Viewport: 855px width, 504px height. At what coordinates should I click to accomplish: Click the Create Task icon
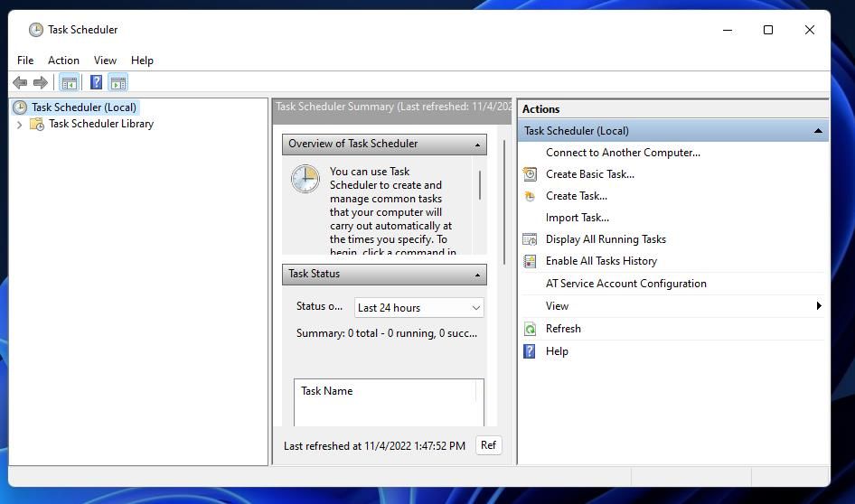[530, 196]
